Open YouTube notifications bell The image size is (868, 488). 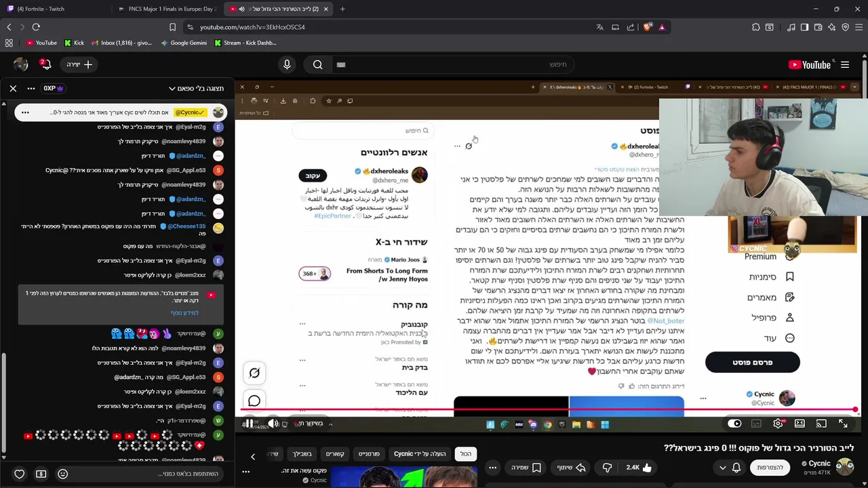click(45, 64)
